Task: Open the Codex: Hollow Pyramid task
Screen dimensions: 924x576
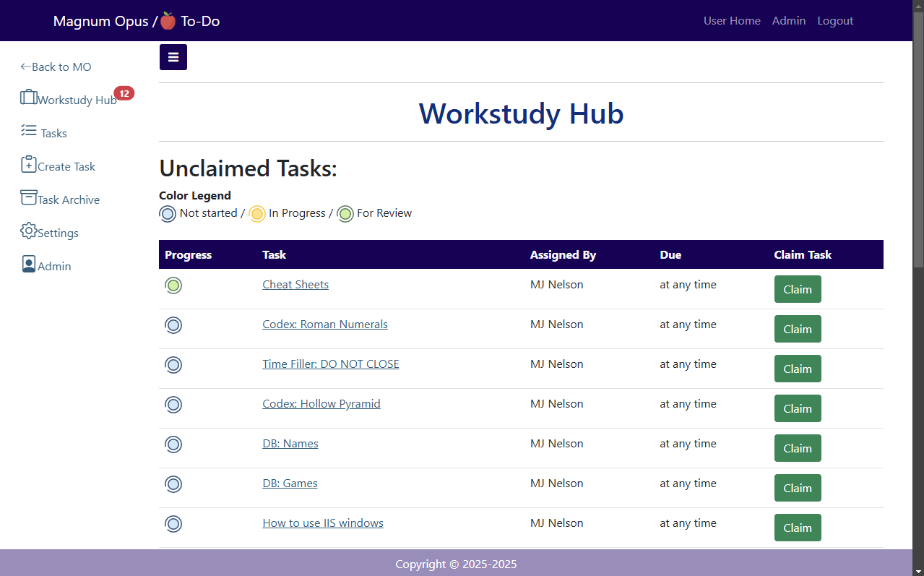Action: pyautogui.click(x=321, y=404)
